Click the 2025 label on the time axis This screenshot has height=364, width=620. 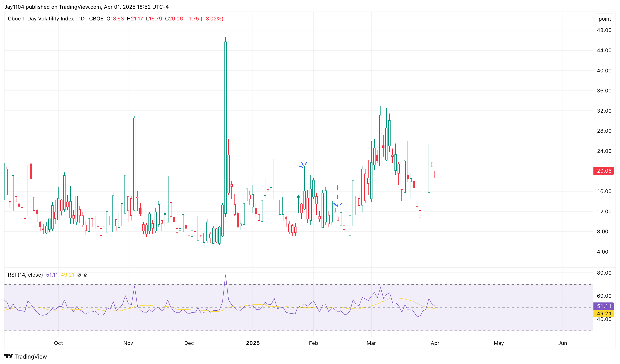253,343
